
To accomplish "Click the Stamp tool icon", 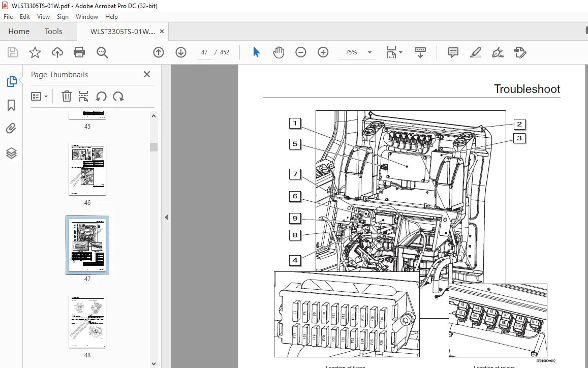I will coord(520,52).
